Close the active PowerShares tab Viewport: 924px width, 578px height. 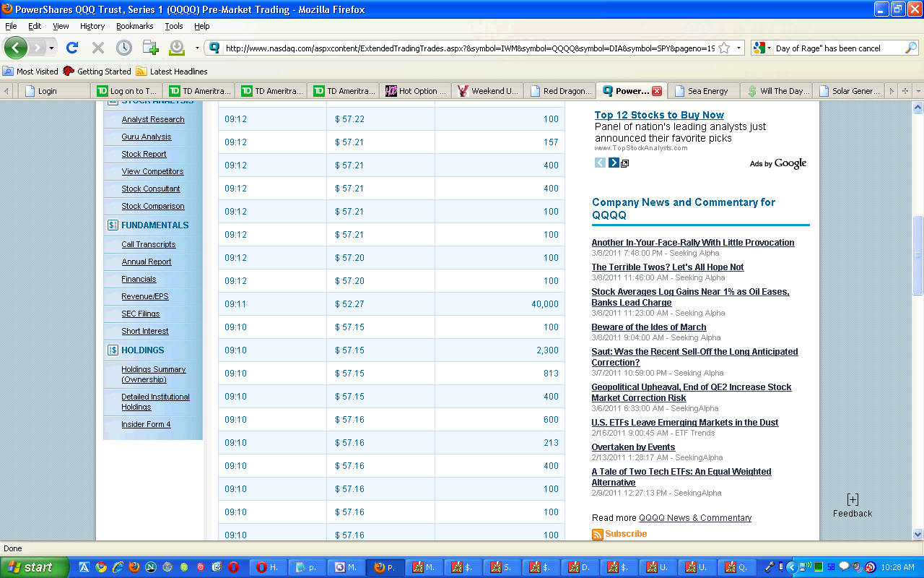pos(657,91)
